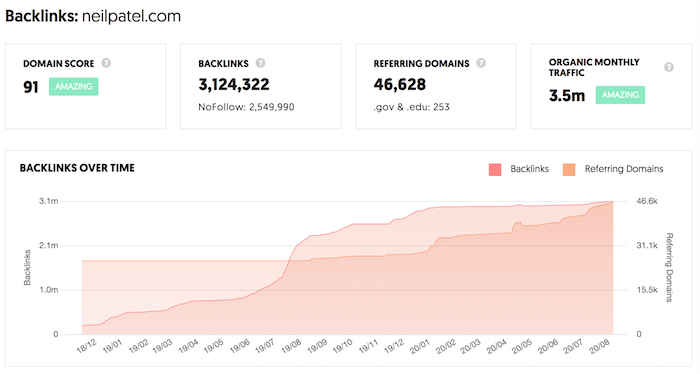
Task: Click the orange Referring Domains legend swatch
Action: [569, 170]
